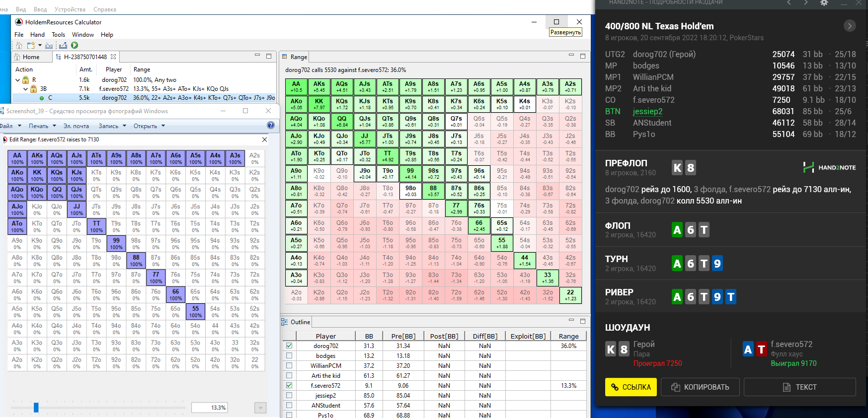The height and width of the screenshot is (418, 868).
Task: Open the Hand menu
Action: point(37,34)
